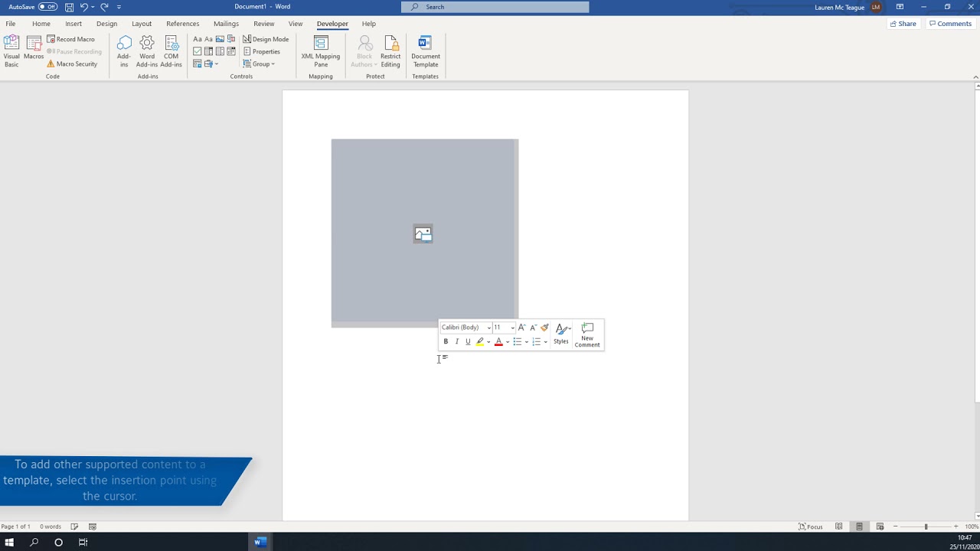980x551 pixels.
Task: Decrease font size in mini toolbar
Action: 534,328
